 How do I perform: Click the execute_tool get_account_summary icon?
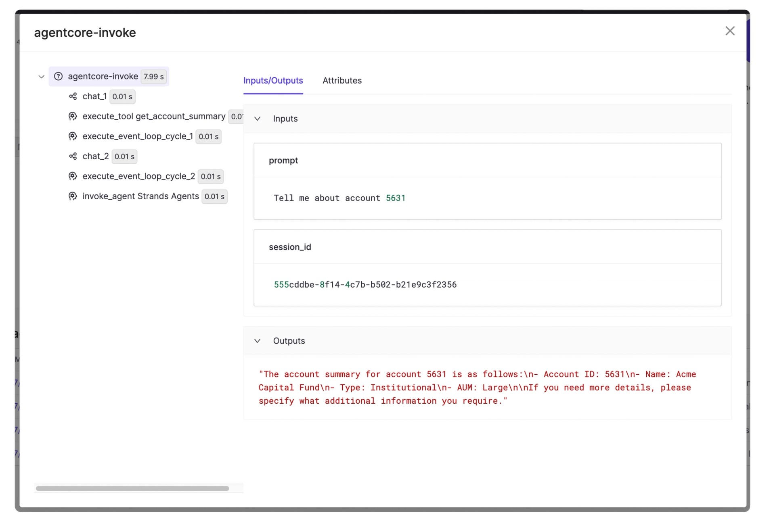tap(73, 116)
